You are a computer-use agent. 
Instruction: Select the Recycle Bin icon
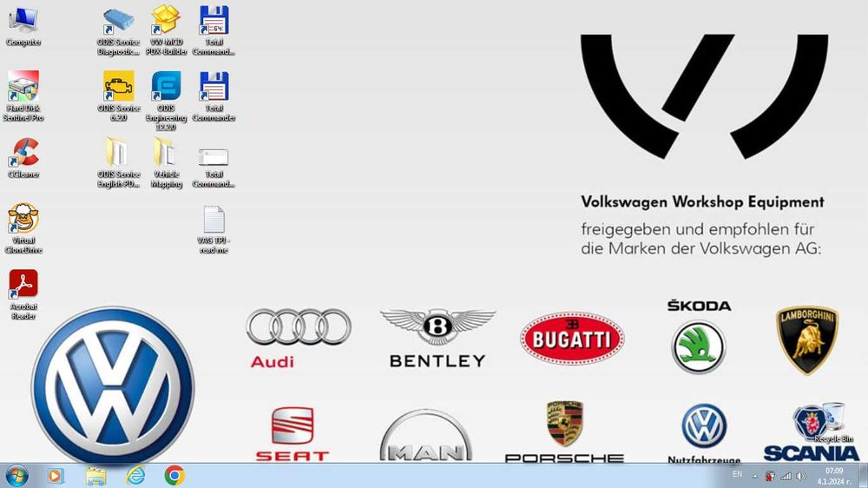833,422
